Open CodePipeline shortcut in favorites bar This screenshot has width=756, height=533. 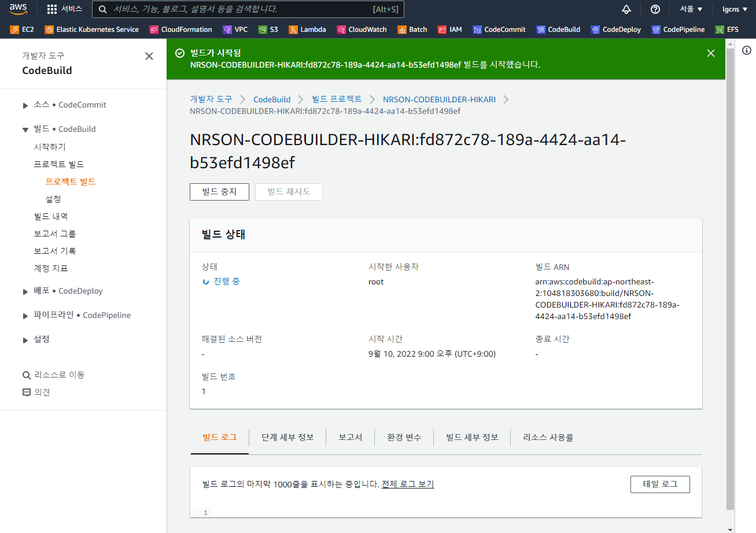pyautogui.click(x=678, y=29)
